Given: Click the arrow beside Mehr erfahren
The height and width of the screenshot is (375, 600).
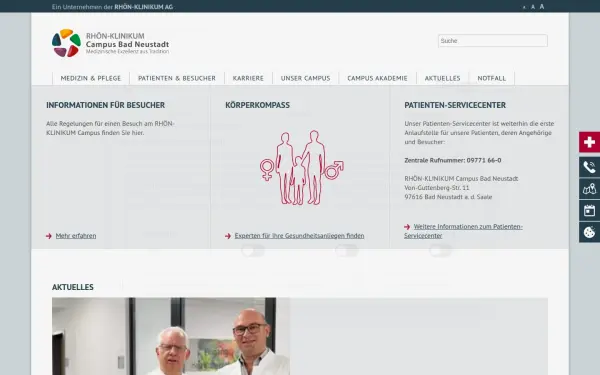Looking at the screenshot, I should 49,236.
